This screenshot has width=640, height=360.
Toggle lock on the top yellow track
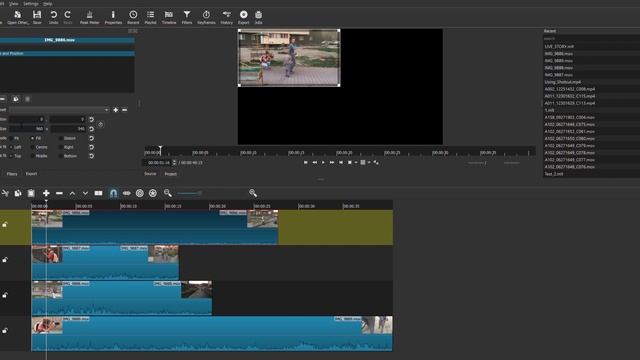[5, 224]
